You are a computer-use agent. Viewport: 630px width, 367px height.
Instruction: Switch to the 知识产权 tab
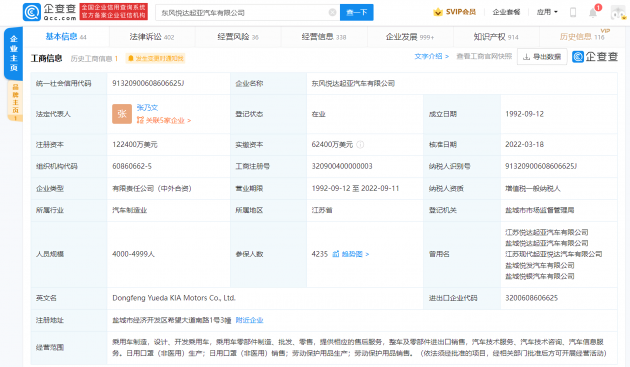(x=496, y=37)
